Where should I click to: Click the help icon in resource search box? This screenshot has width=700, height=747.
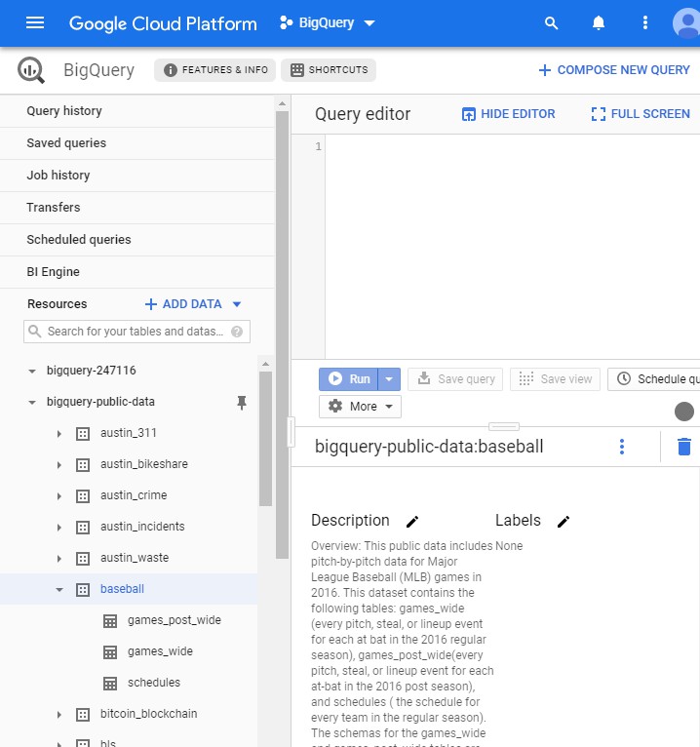237,332
